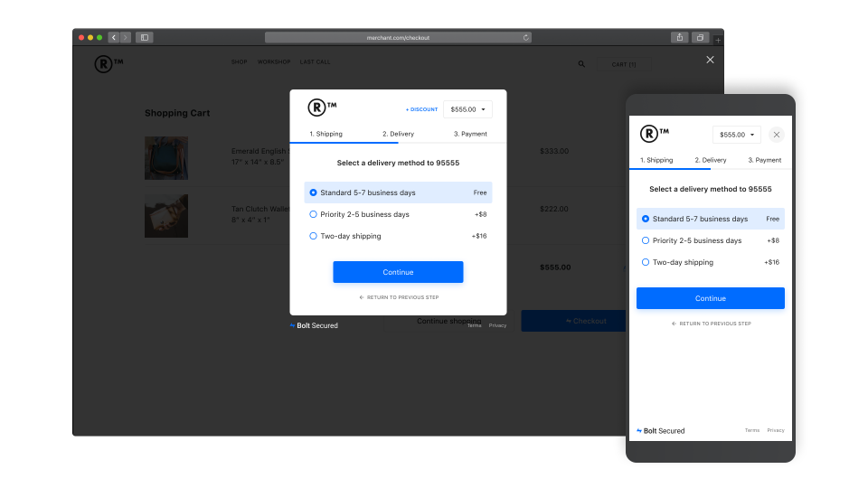Viewport: 868px width, 488px height.
Task: Click the $222.00 price in the shopping cart
Action: 554,209
